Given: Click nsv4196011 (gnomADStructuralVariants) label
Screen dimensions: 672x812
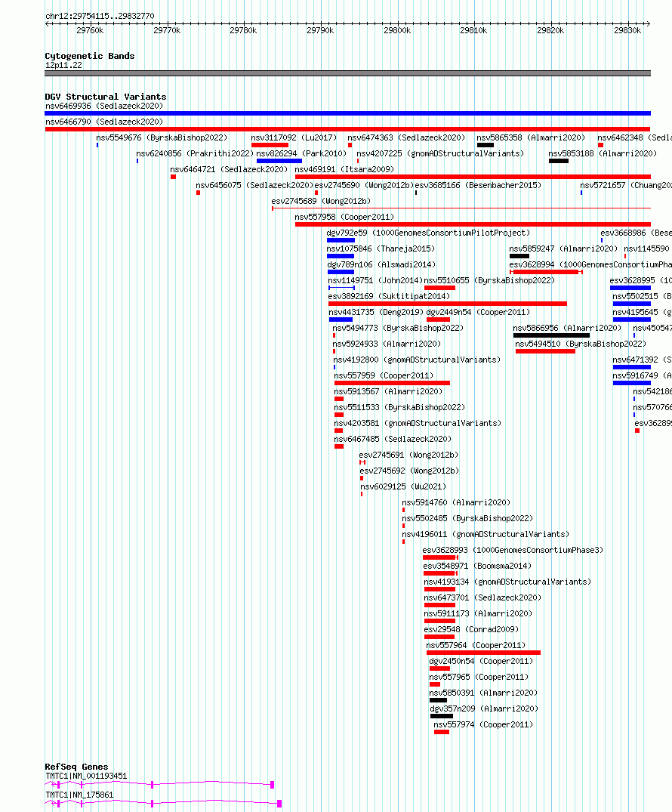Looking at the screenshot, I should click(486, 535).
